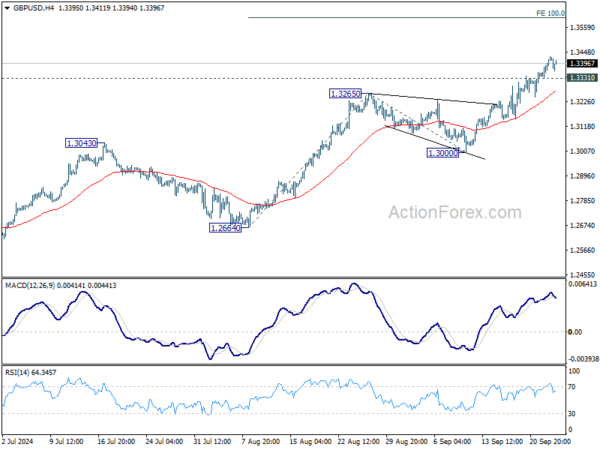Click the 2 Jul 2024 date label
The height and width of the screenshot is (450, 600).
(x=18, y=442)
